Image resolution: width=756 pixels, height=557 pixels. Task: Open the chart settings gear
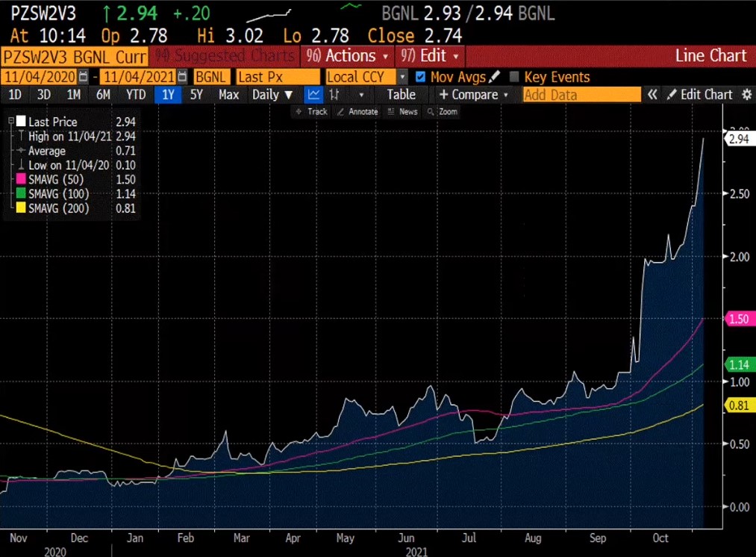746,95
